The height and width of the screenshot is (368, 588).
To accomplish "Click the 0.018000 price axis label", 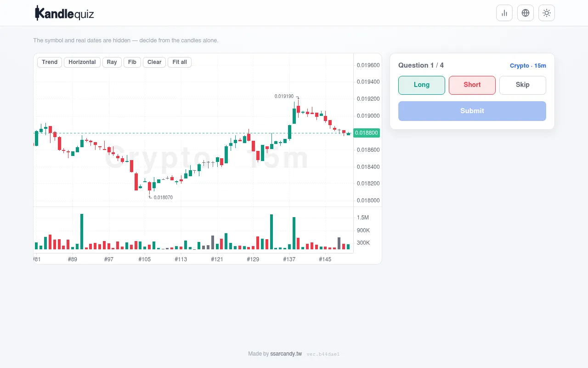I will coord(368,201).
